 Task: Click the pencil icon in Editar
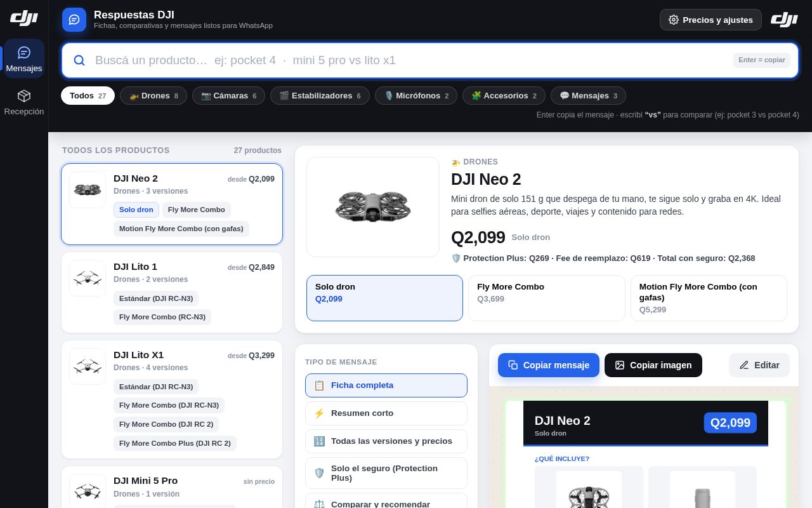pyautogui.click(x=744, y=365)
